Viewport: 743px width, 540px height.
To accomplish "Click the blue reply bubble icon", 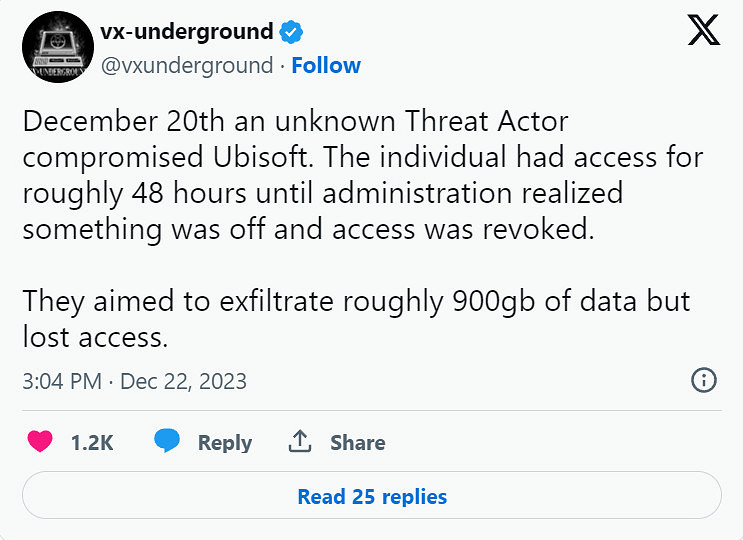I will [x=167, y=442].
